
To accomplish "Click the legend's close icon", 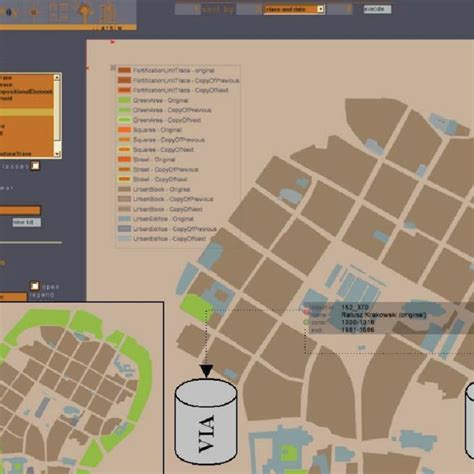I will [x=113, y=68].
